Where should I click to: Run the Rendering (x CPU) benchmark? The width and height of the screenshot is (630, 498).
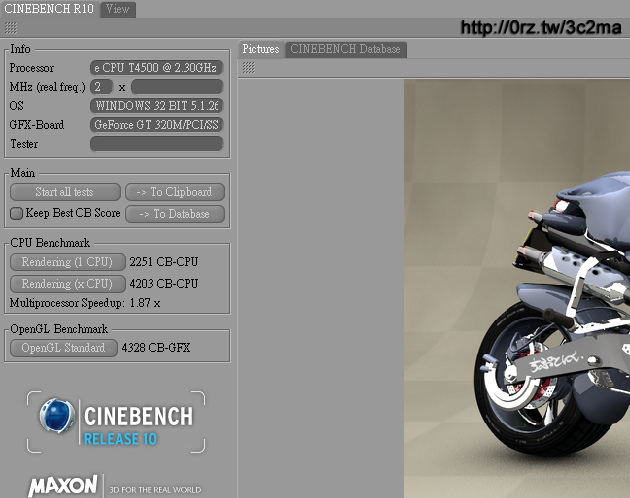click(68, 284)
